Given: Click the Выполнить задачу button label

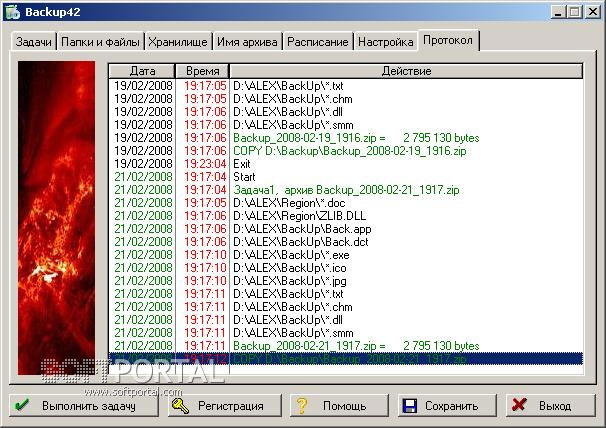Looking at the screenshot, I should 89,406.
